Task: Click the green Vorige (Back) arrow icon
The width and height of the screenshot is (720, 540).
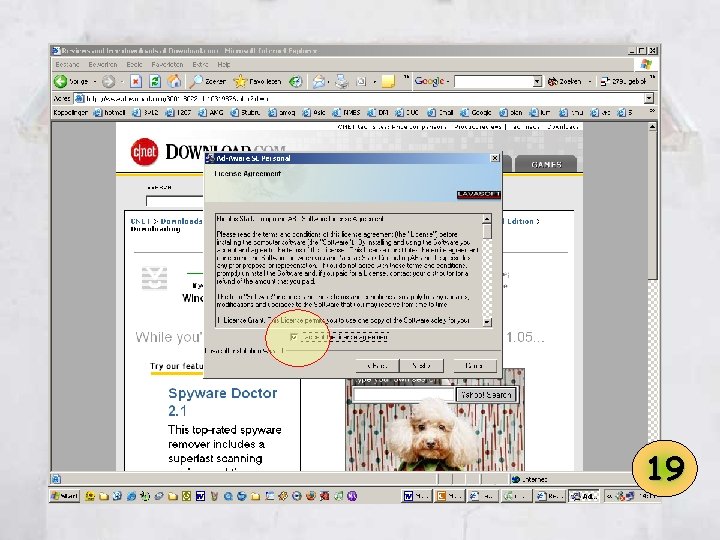Action: [61, 82]
